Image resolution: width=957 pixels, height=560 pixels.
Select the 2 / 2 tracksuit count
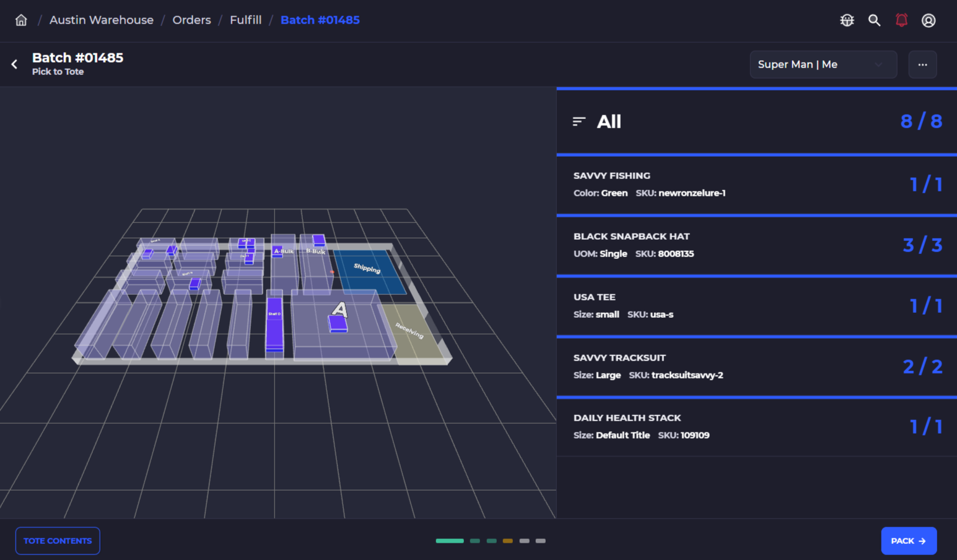tap(922, 367)
